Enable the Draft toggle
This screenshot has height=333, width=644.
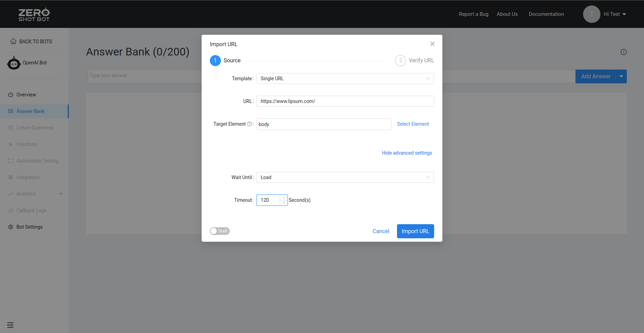point(219,231)
